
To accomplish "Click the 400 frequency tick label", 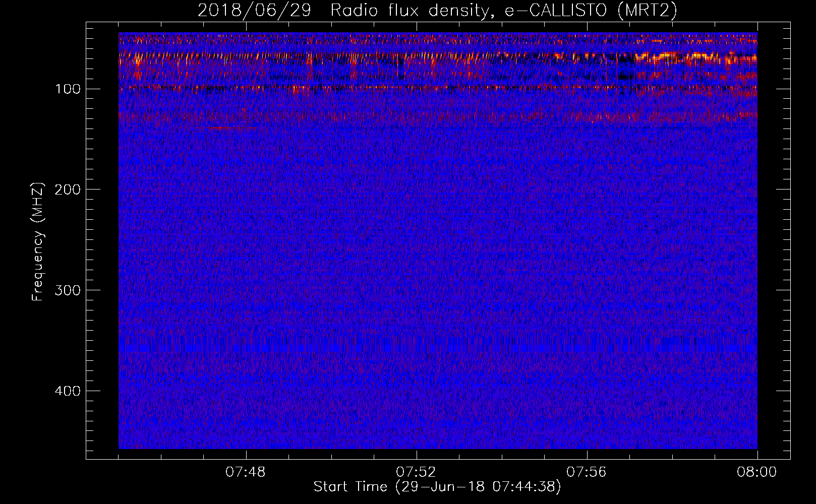I will tap(67, 391).
